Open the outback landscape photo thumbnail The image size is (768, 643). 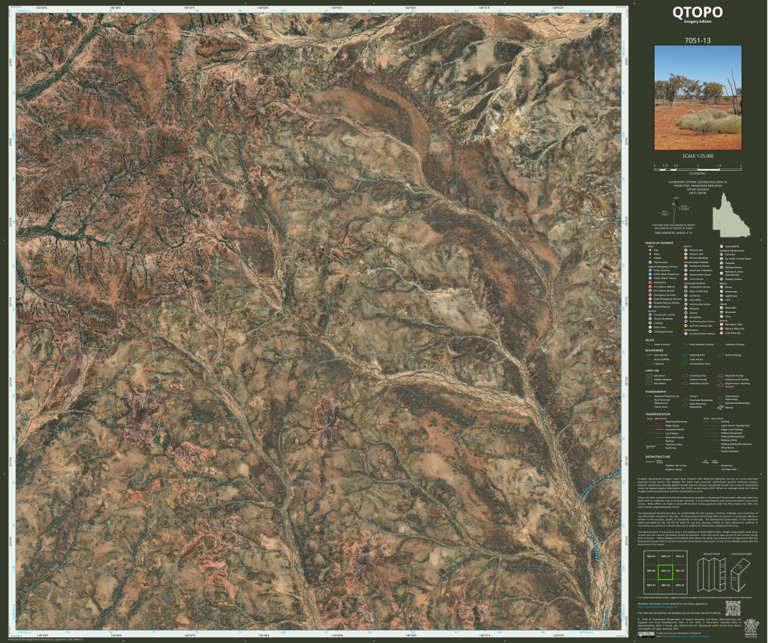tap(698, 97)
